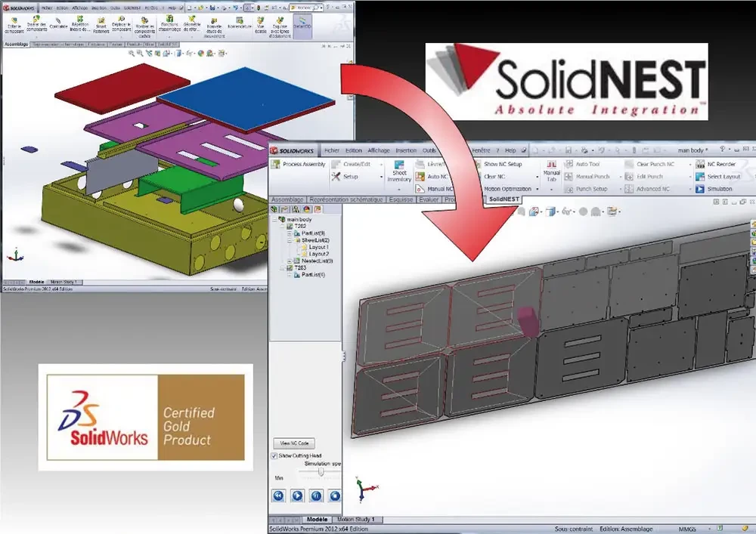Switch to Evaluer tab in front window

[x=429, y=199]
